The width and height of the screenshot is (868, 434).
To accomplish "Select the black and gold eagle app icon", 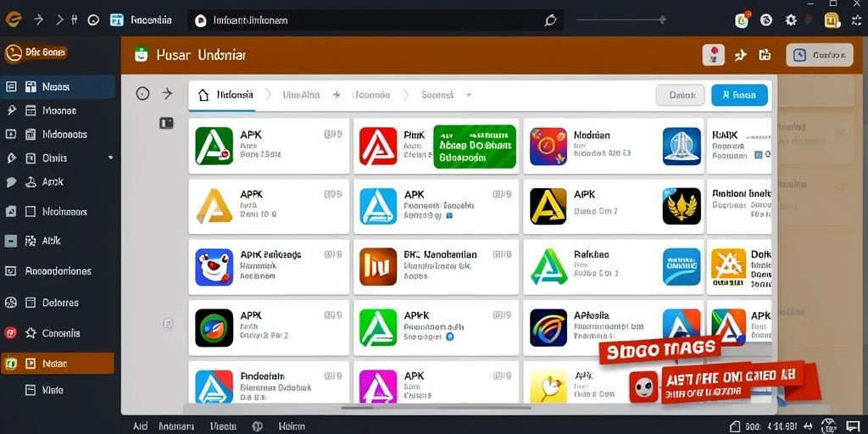I will tap(682, 206).
